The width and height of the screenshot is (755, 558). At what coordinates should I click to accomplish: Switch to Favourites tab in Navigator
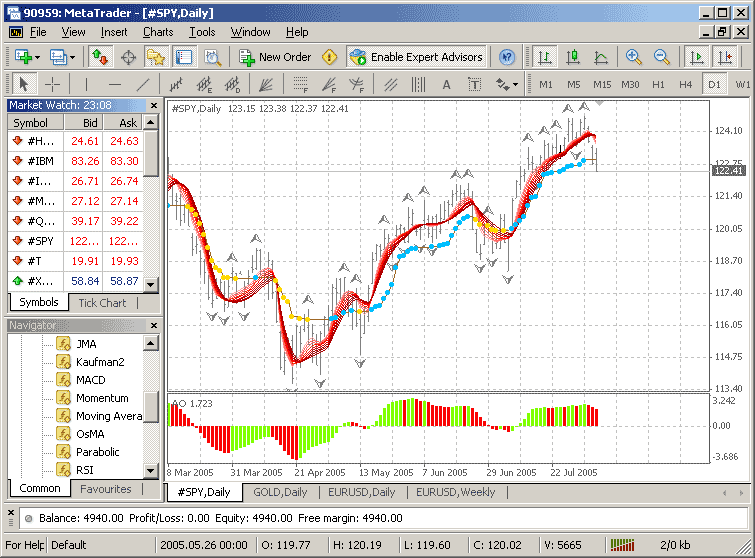point(105,489)
